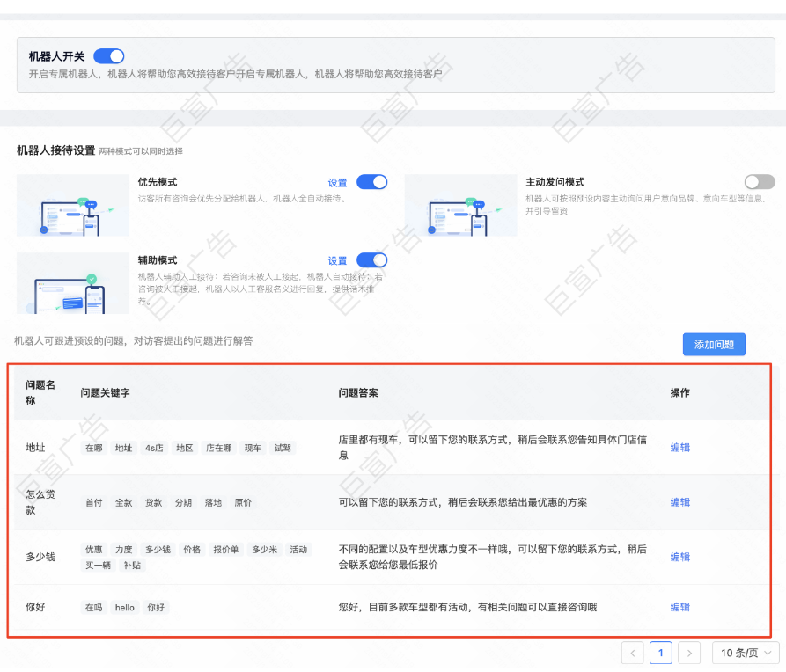The width and height of the screenshot is (786, 672).
Task: Enable the 主动发问模式 toggle
Action: (x=759, y=182)
